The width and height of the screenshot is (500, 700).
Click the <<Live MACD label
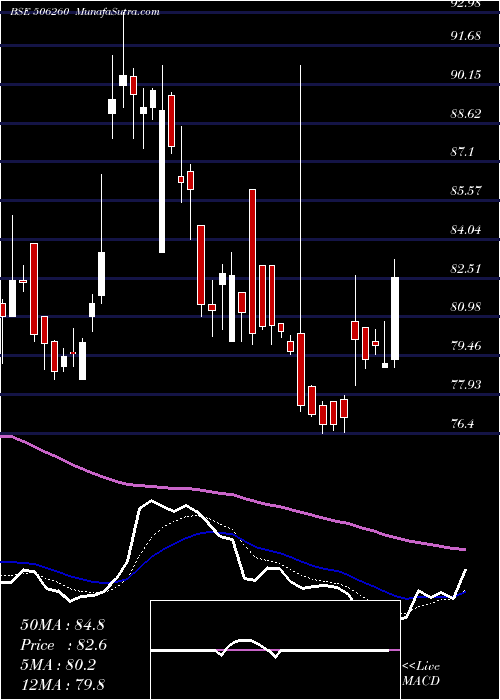[421, 674]
